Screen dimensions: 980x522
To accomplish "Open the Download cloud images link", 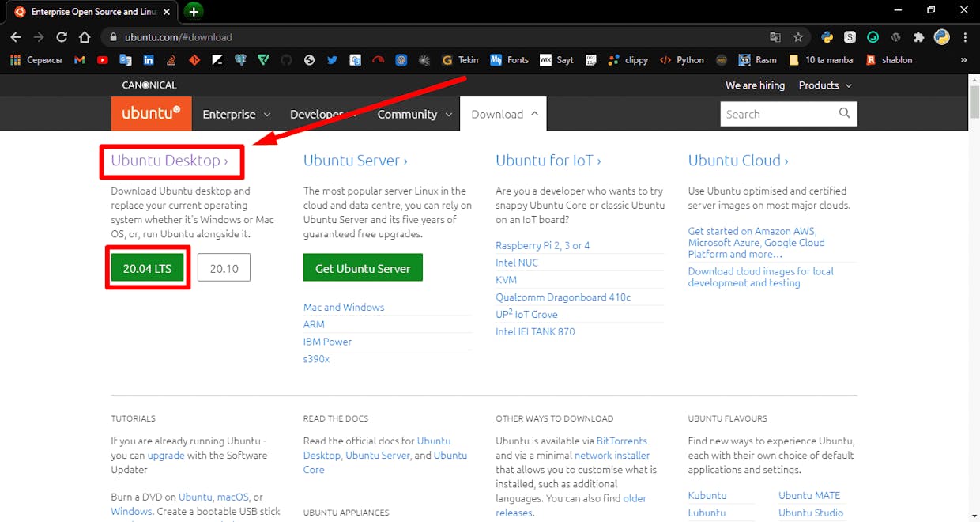I will click(x=760, y=277).
